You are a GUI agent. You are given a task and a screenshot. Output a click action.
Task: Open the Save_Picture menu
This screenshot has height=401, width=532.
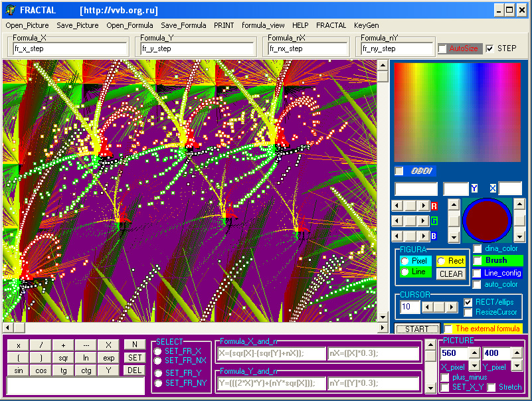78,25
